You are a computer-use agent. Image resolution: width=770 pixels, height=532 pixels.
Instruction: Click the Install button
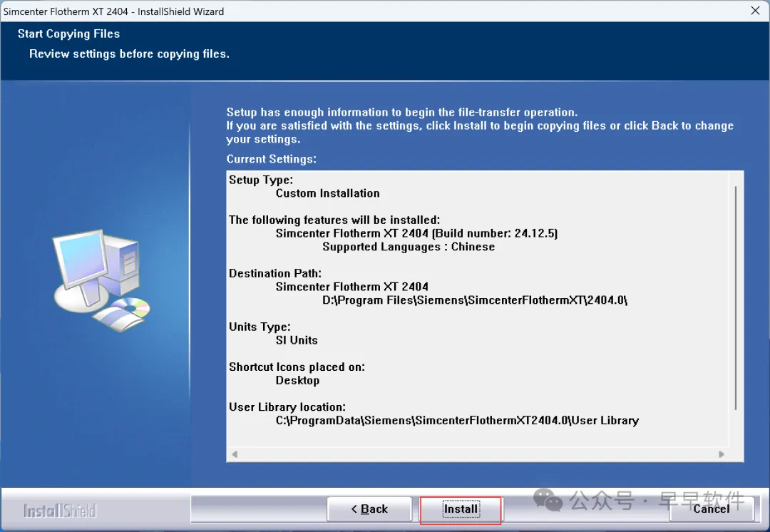pyautogui.click(x=461, y=509)
